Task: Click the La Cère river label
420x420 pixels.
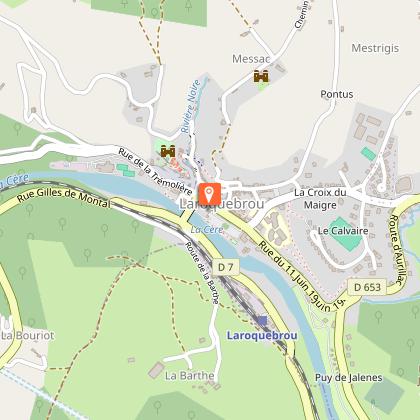Action: (207, 230)
